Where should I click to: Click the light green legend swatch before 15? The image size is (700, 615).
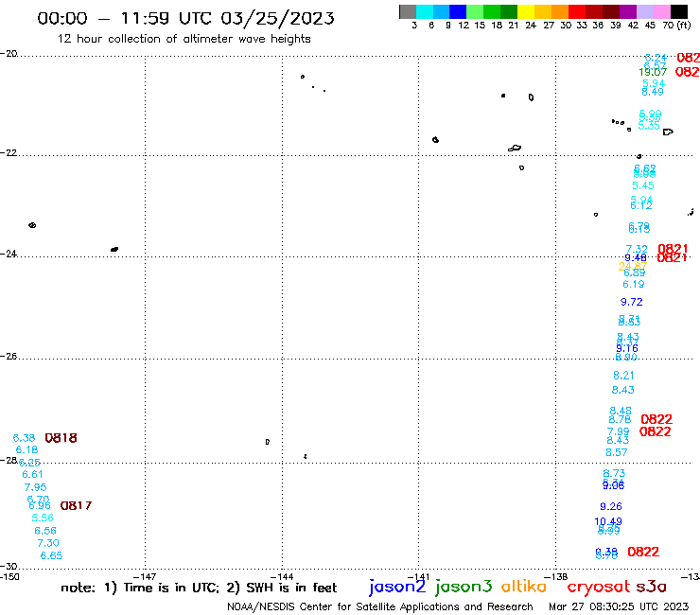[475, 11]
